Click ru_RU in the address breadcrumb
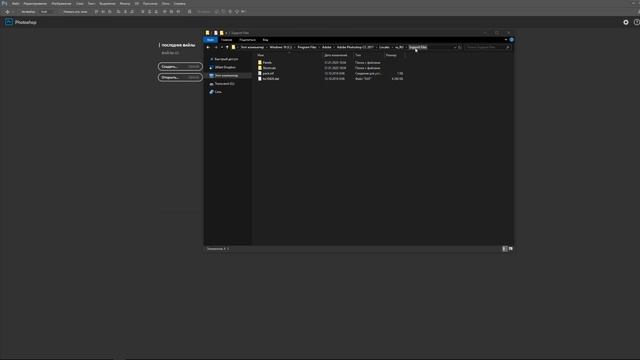 [399, 47]
